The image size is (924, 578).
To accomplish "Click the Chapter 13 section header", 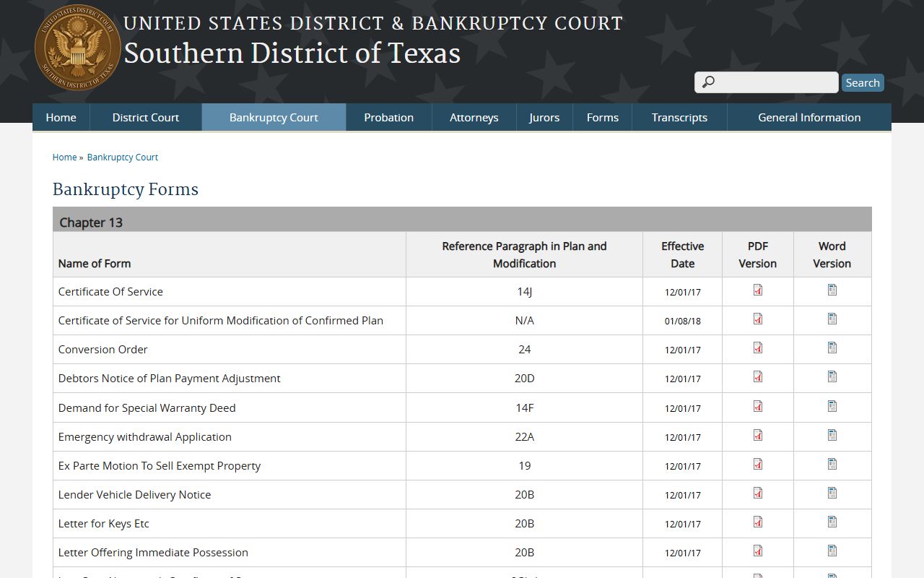I will 462,220.
